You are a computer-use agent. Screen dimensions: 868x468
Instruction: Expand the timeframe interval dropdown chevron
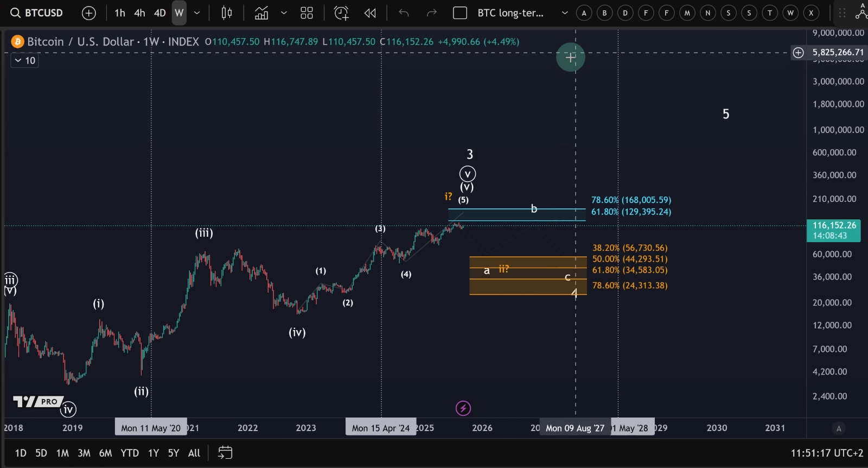(x=197, y=13)
